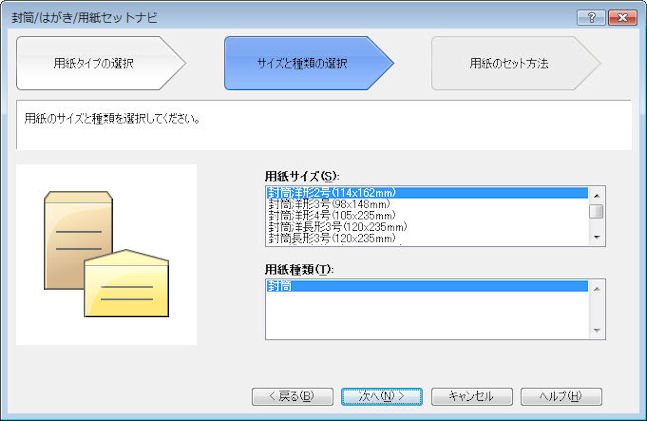Click up arrow of 用紙種類 list scrollbar
Viewport: 647px width, 421px height.
tap(596, 289)
